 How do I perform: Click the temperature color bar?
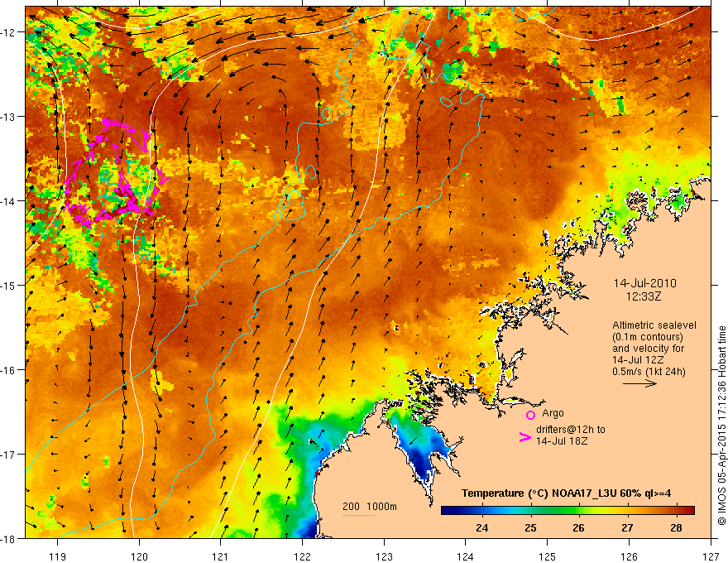point(568,511)
